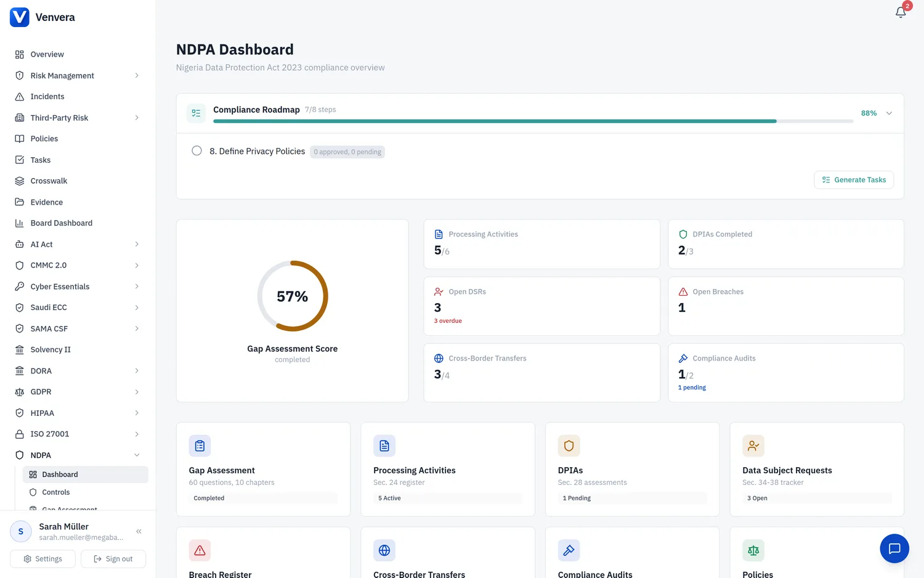924x578 pixels.
Task: Expand the AI Act submenu
Action: click(137, 245)
